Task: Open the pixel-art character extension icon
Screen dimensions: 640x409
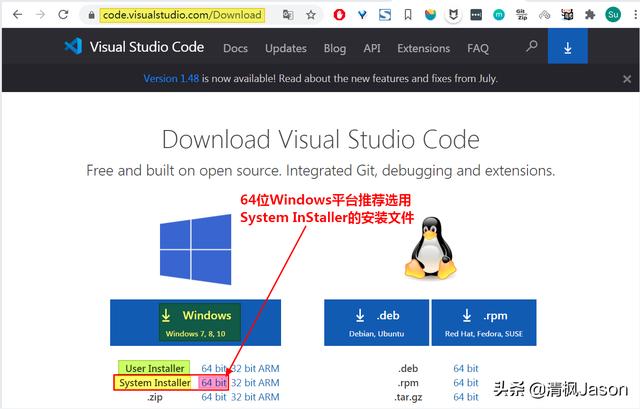Action: (567, 15)
